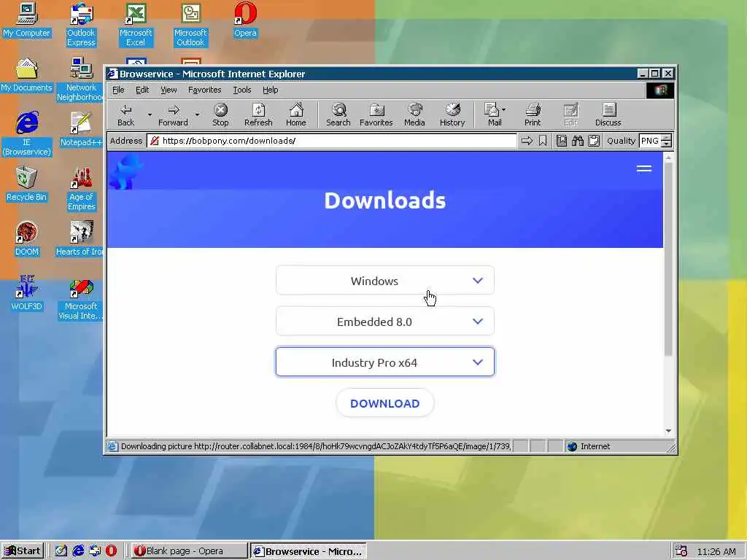Click the Discuss toolbar button
The image size is (747, 560).
click(x=608, y=114)
